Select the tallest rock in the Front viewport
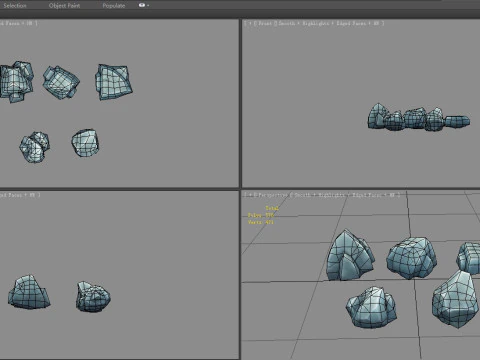Screen dimensions: 480x360 (377, 116)
